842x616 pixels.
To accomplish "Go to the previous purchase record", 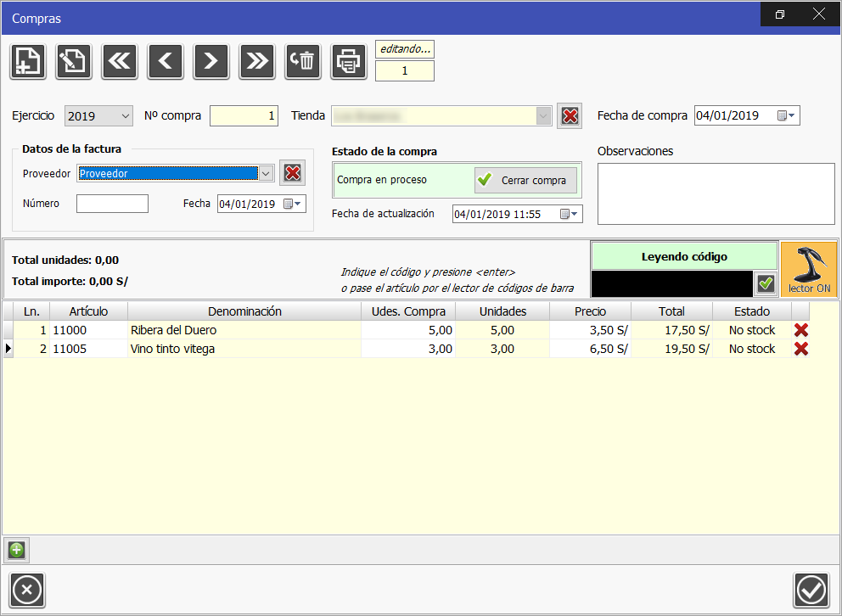I will [165, 61].
